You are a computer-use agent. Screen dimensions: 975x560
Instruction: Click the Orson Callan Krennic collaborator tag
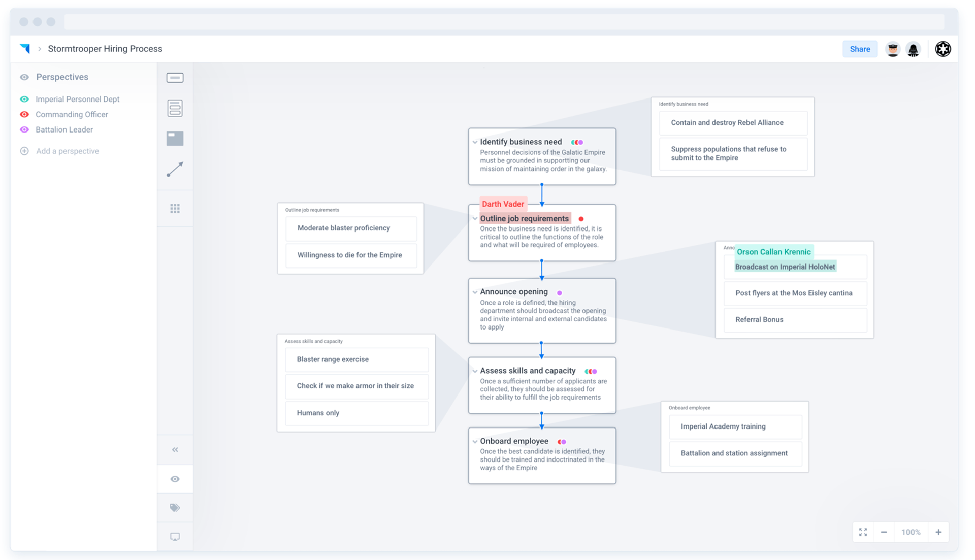(774, 252)
